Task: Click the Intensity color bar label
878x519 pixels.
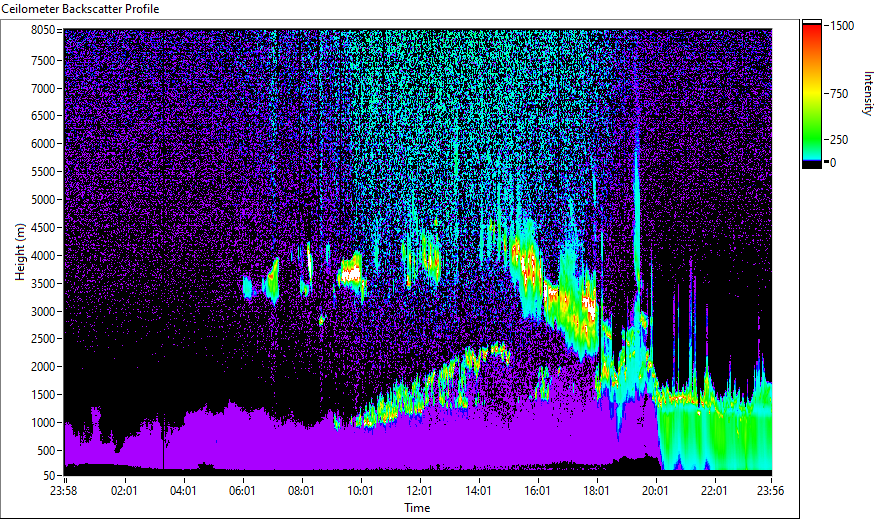Action: tap(868, 93)
